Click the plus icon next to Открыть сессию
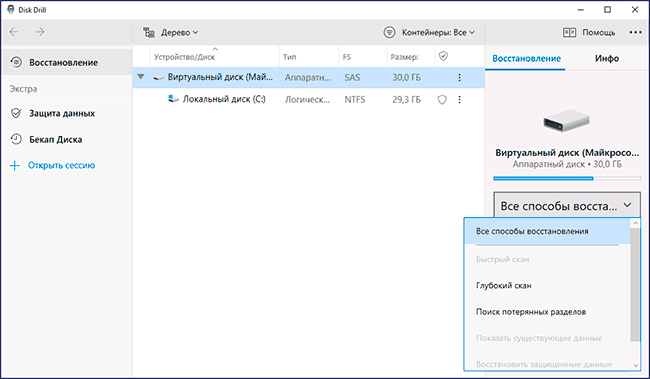The height and width of the screenshot is (379, 650). coord(15,166)
